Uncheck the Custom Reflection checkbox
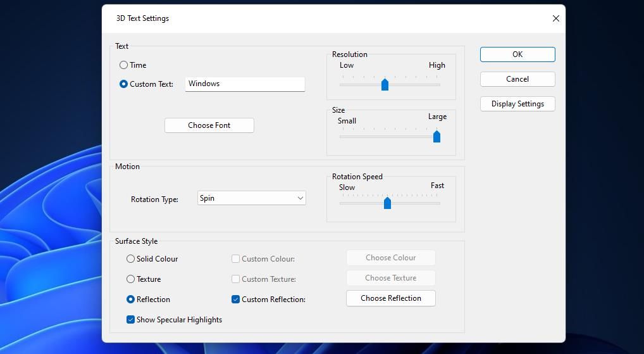The width and height of the screenshot is (644, 354). (236, 300)
